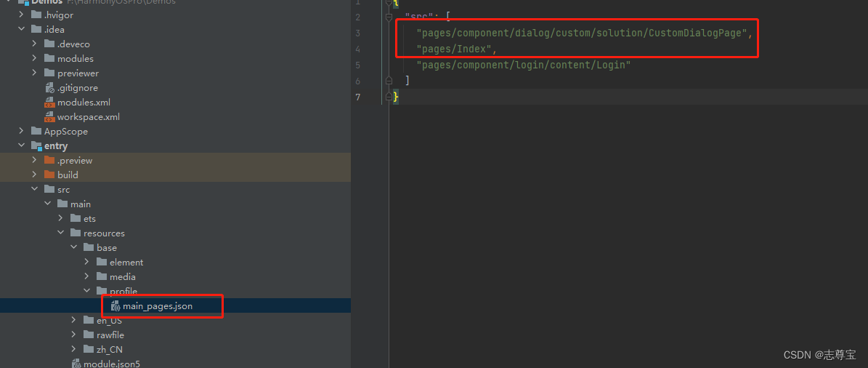Viewport: 868px width, 368px height.
Task: Click the workspace.xml file icon
Action: [49, 117]
